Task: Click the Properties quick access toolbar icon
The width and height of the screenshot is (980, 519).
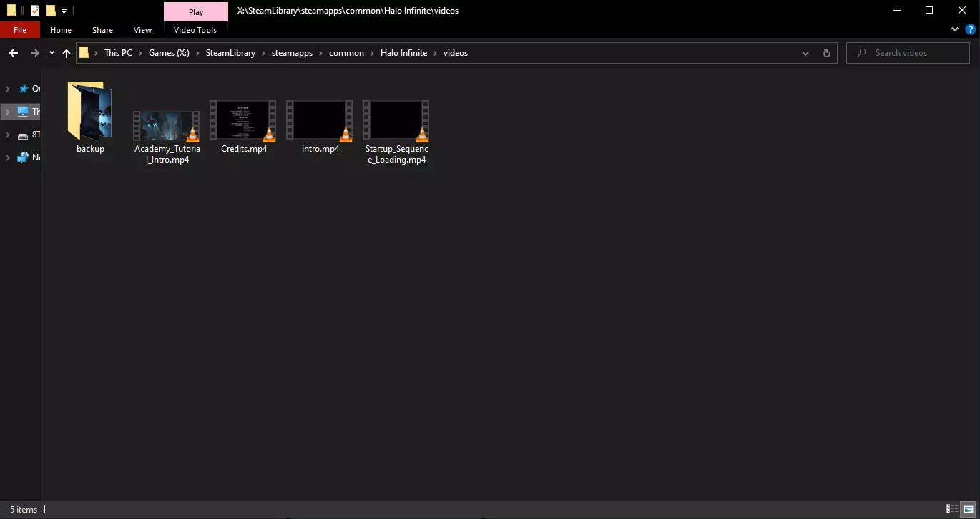Action: point(34,11)
